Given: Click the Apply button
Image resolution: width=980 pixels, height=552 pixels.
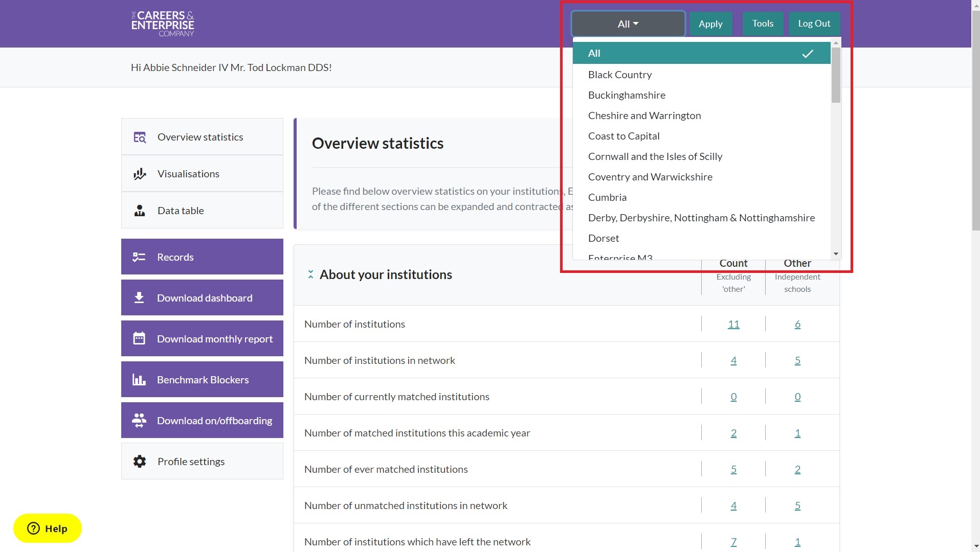Looking at the screenshot, I should coord(710,24).
